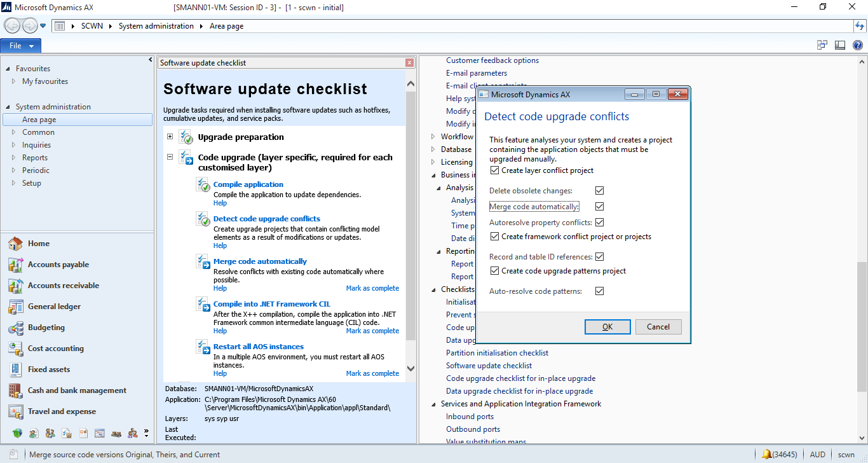Open the Compile application link

coord(248,184)
